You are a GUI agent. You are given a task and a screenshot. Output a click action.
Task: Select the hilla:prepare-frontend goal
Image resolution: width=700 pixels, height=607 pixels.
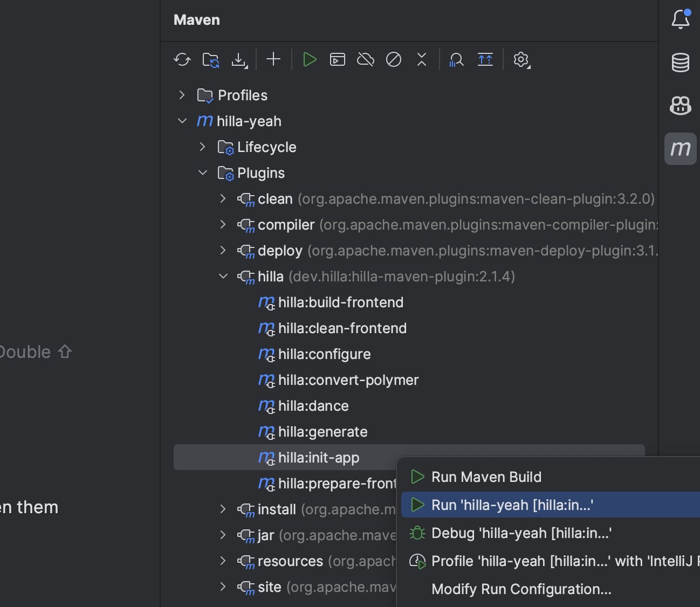(338, 484)
